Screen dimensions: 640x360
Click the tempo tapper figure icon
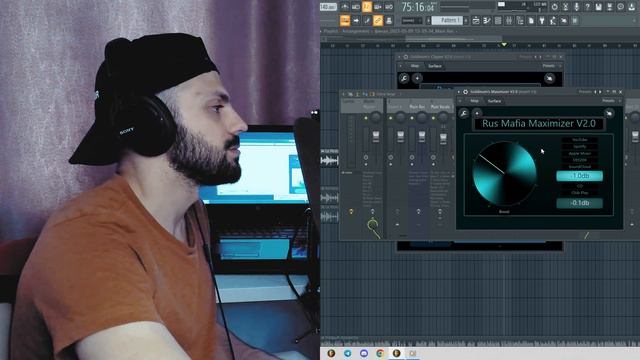[553, 20]
